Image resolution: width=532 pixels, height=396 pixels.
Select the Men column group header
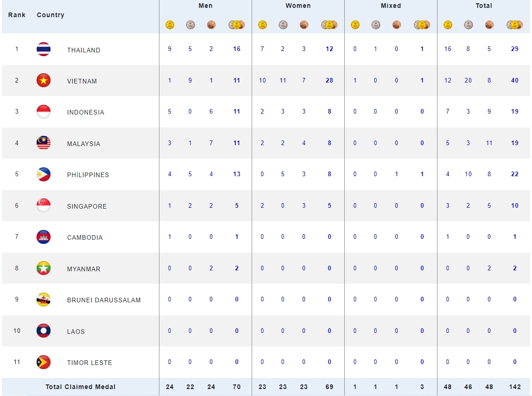pos(206,6)
